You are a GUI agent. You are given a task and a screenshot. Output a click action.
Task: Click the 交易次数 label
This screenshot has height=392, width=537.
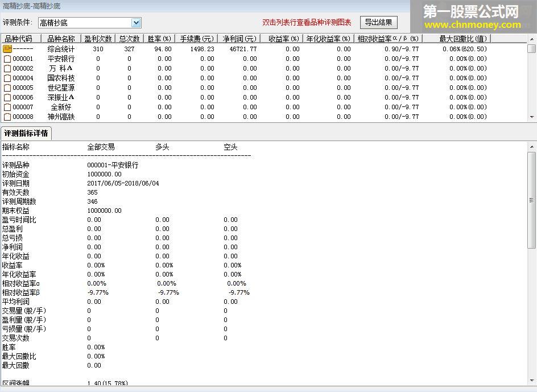[x=16, y=338]
